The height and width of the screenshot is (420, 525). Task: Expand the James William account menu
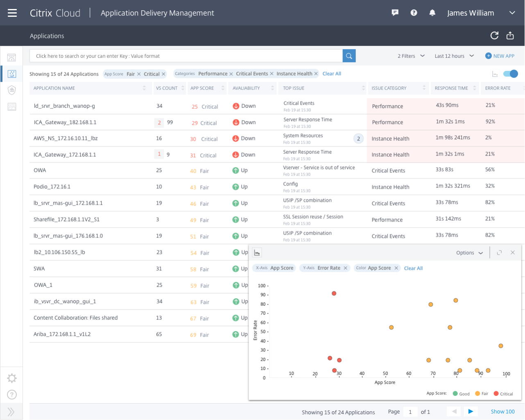[512, 13]
